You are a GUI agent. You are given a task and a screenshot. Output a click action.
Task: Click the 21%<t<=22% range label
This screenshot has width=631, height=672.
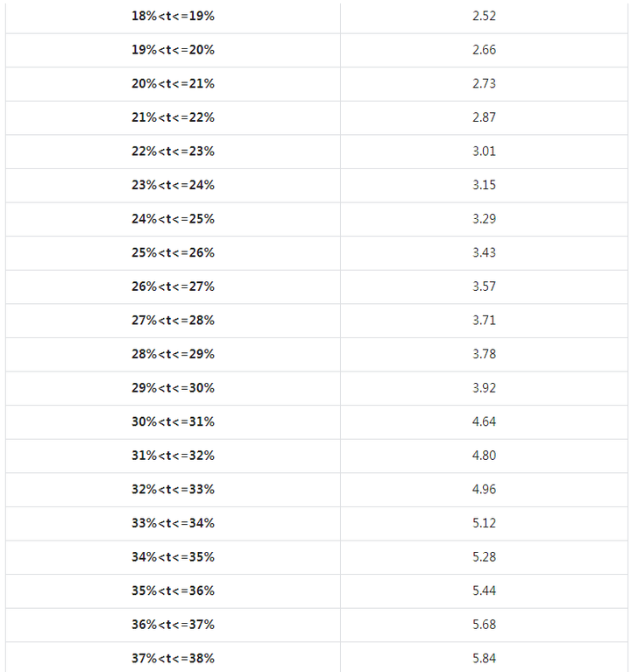(173, 117)
